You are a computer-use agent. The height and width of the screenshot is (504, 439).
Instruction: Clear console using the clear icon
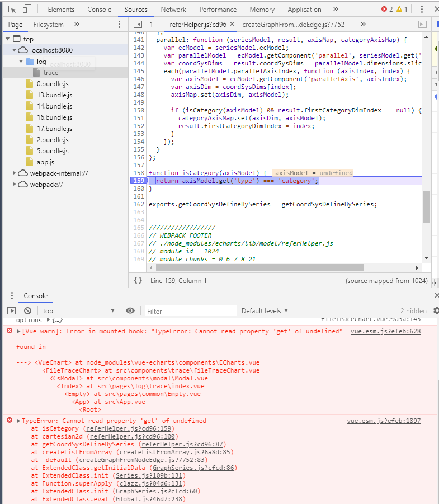[x=27, y=311]
